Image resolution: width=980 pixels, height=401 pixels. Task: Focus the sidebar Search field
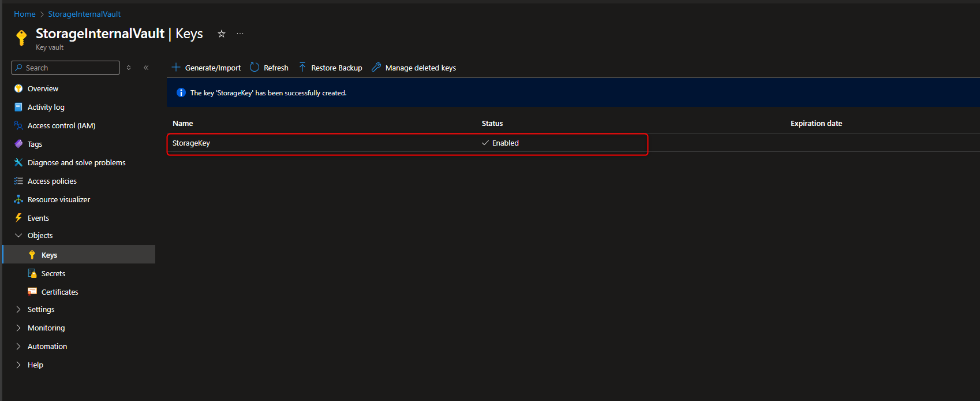(65, 68)
